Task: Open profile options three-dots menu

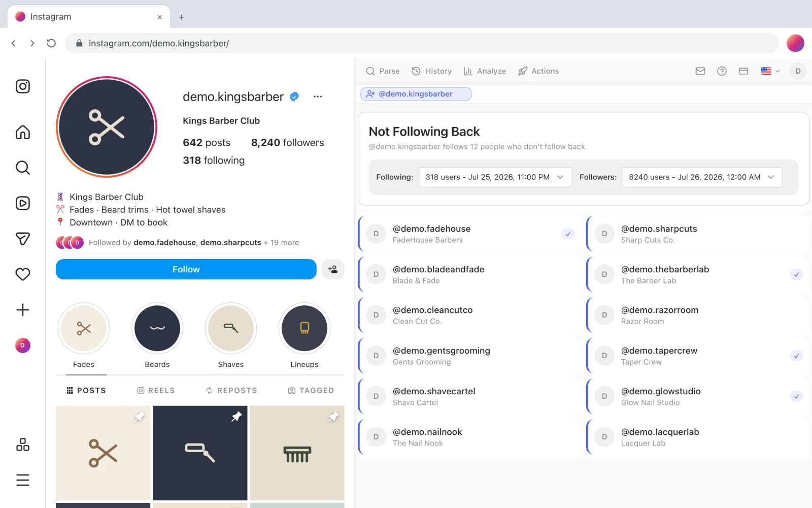Action: [x=318, y=97]
